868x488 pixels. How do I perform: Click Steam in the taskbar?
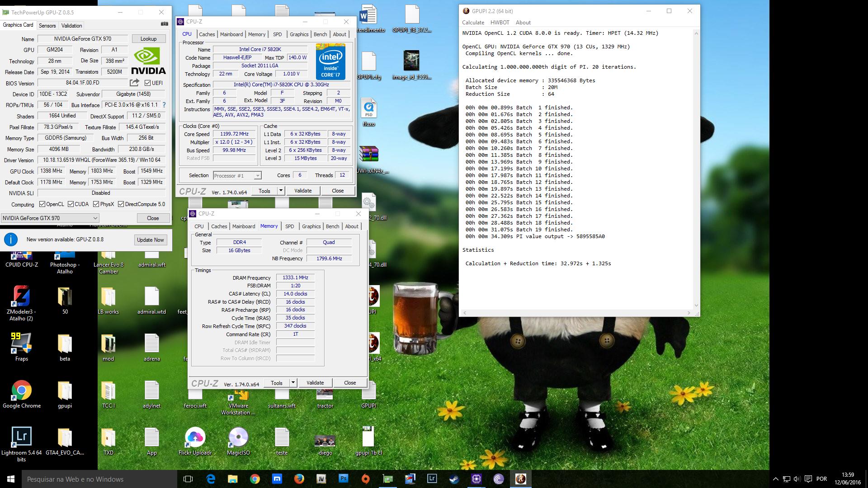(454, 479)
